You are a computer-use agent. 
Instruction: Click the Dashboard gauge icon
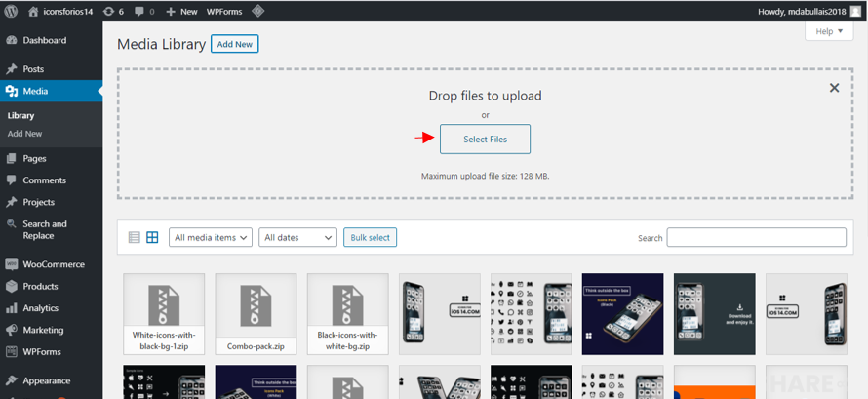pyautogui.click(x=11, y=40)
